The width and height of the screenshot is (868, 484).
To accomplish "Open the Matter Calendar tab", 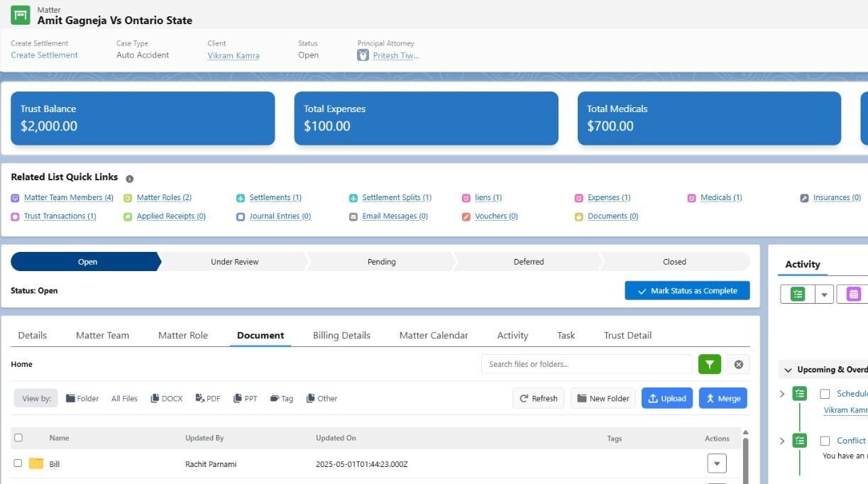I will tap(434, 335).
